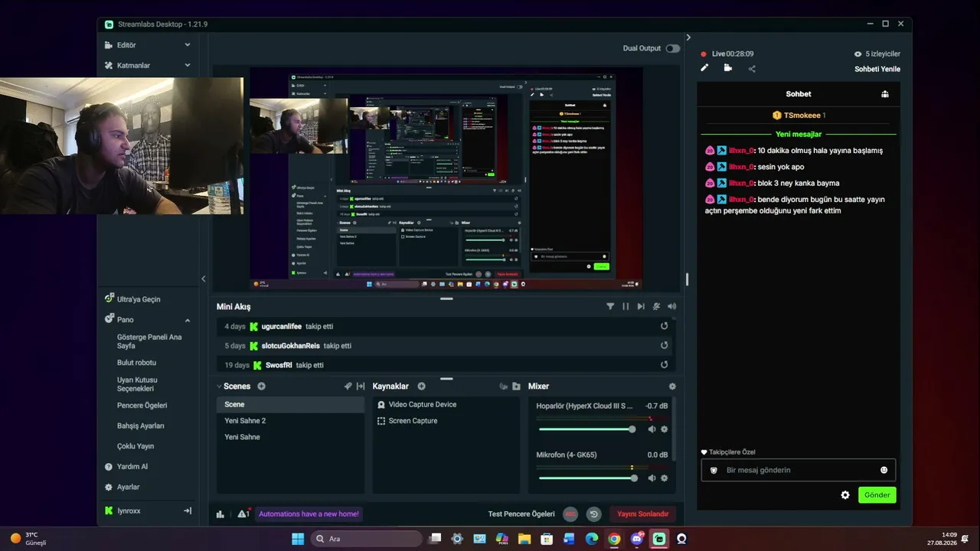Viewport: 980px width, 551px height.
Task: Replay SwosfRl follow alert
Action: pyautogui.click(x=664, y=365)
